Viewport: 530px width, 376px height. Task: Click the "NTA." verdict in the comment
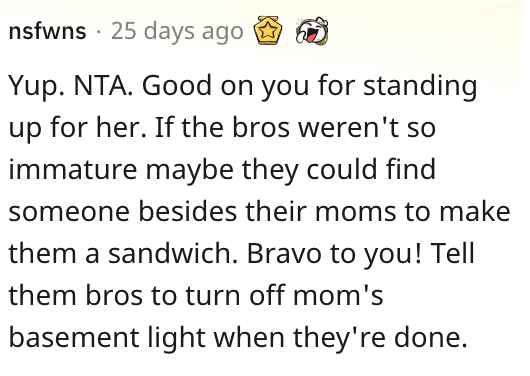[x=103, y=86]
